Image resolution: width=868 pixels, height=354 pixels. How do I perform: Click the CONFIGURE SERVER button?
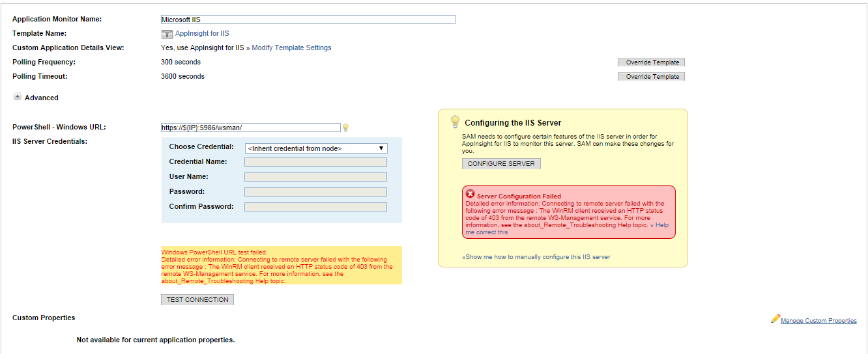501,164
